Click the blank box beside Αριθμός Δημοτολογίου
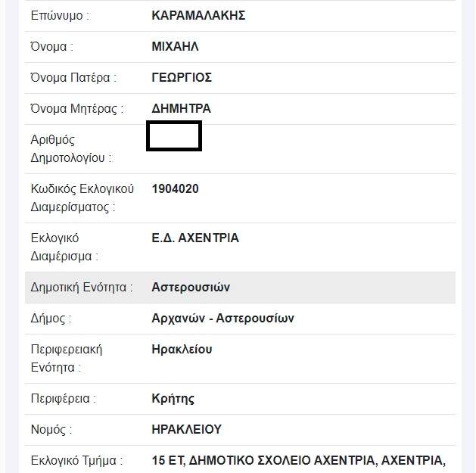The image size is (476, 473). tap(173, 136)
